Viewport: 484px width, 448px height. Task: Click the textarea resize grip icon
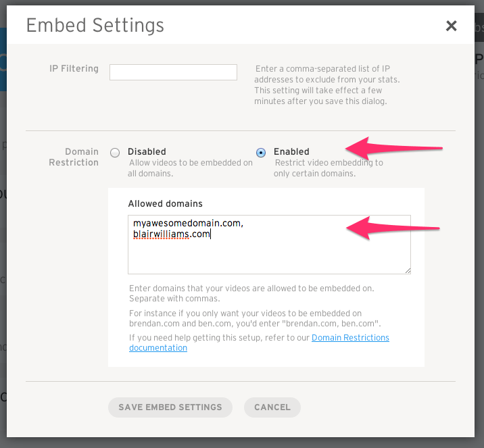(x=408, y=270)
